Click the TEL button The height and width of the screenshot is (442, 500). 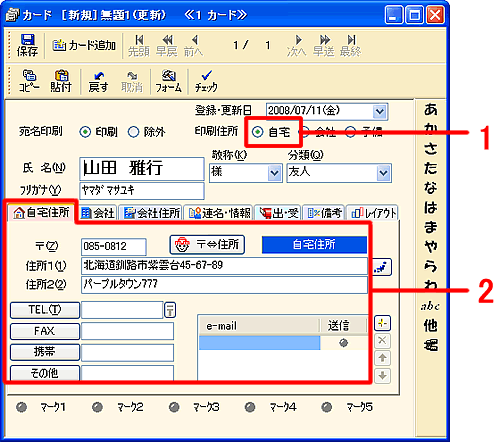[x=45, y=310]
